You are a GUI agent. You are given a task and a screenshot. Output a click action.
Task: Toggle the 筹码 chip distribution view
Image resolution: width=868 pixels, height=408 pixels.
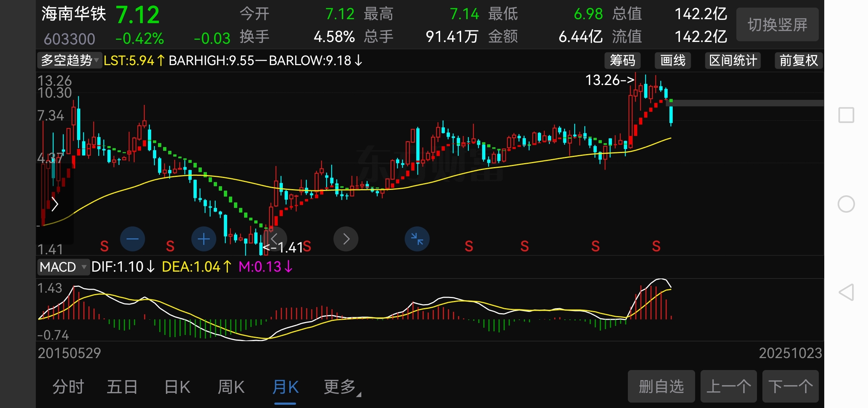(622, 60)
